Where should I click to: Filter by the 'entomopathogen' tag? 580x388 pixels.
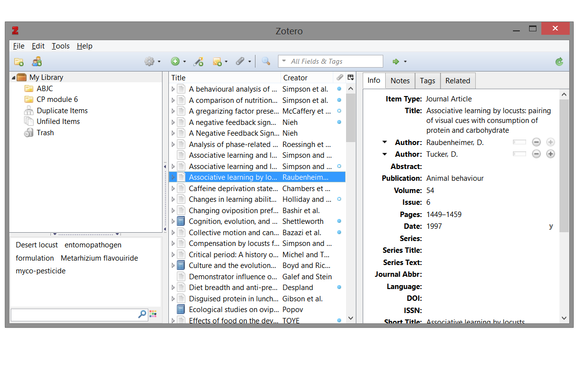point(93,245)
